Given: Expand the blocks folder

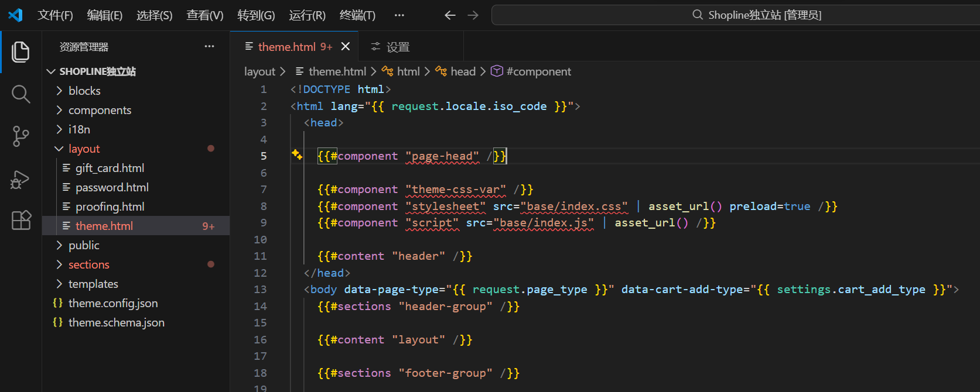Looking at the screenshot, I should 84,91.
